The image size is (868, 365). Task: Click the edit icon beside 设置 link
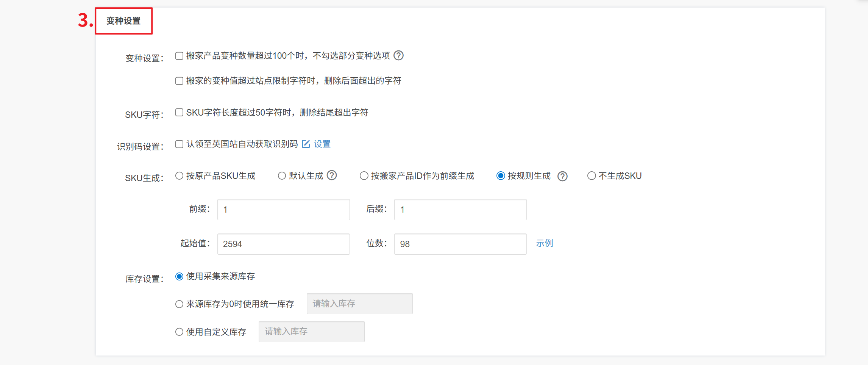306,144
